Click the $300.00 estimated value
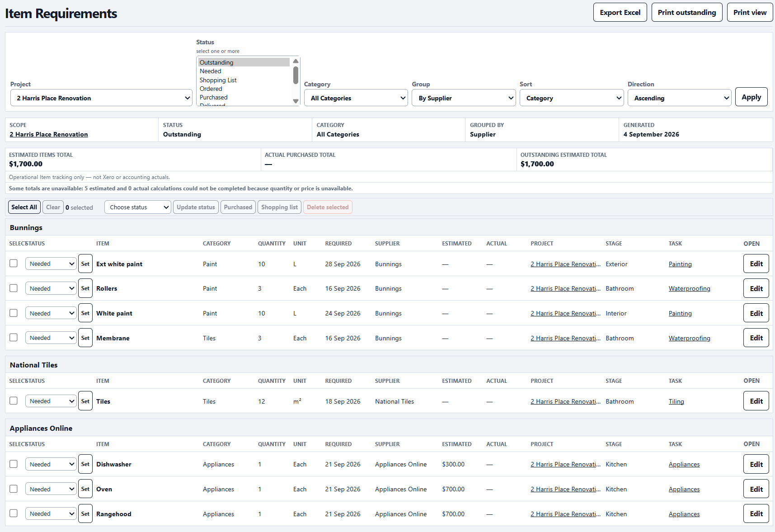This screenshot has height=532, width=775. click(453, 464)
